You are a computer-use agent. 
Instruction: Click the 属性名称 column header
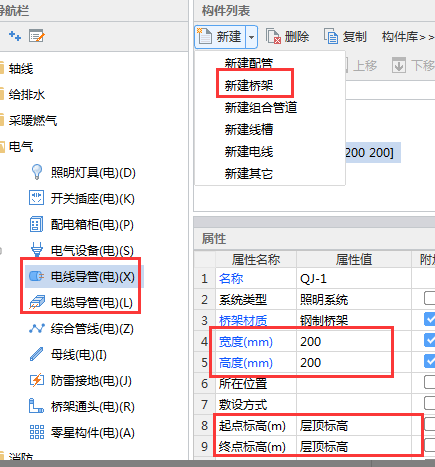click(x=256, y=259)
